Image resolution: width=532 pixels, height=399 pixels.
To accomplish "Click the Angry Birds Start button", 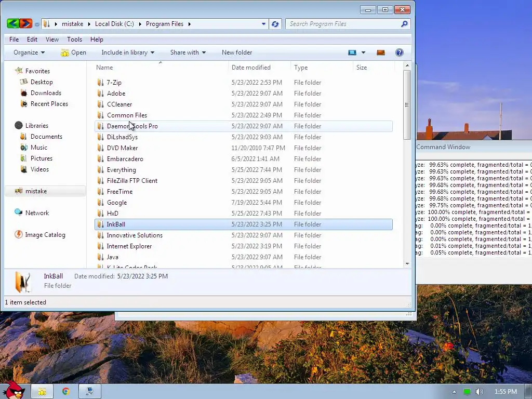I will [x=14, y=391].
